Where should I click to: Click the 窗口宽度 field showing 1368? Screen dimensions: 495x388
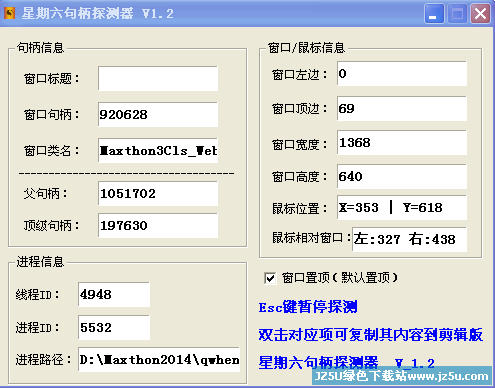coord(402,143)
